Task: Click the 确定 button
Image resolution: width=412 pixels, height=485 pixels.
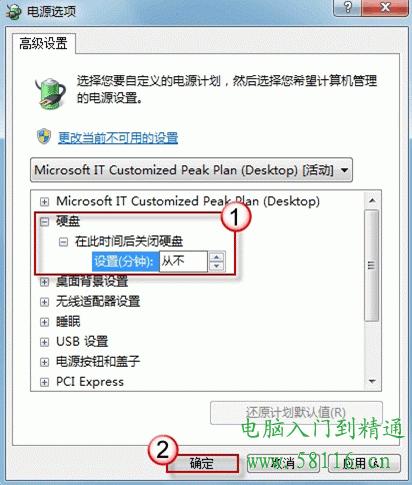Action: [x=202, y=463]
